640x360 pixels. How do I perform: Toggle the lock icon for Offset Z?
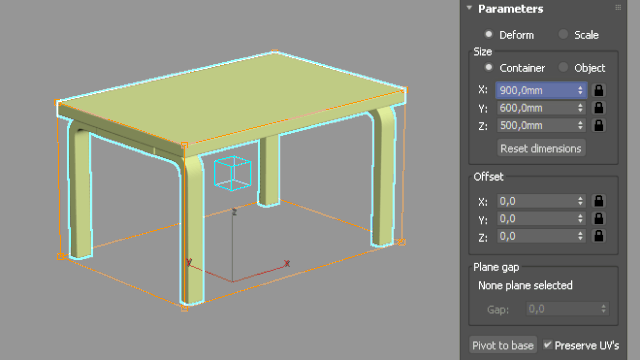pos(599,236)
